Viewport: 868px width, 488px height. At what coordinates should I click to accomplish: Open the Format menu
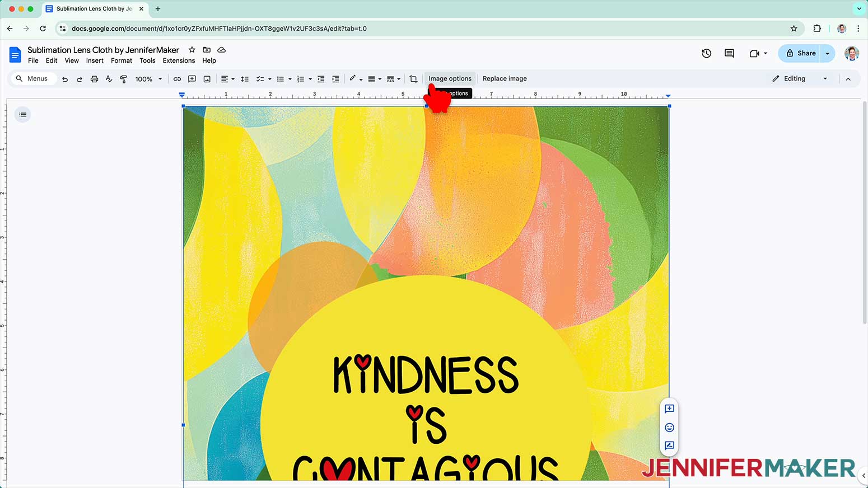(122, 60)
